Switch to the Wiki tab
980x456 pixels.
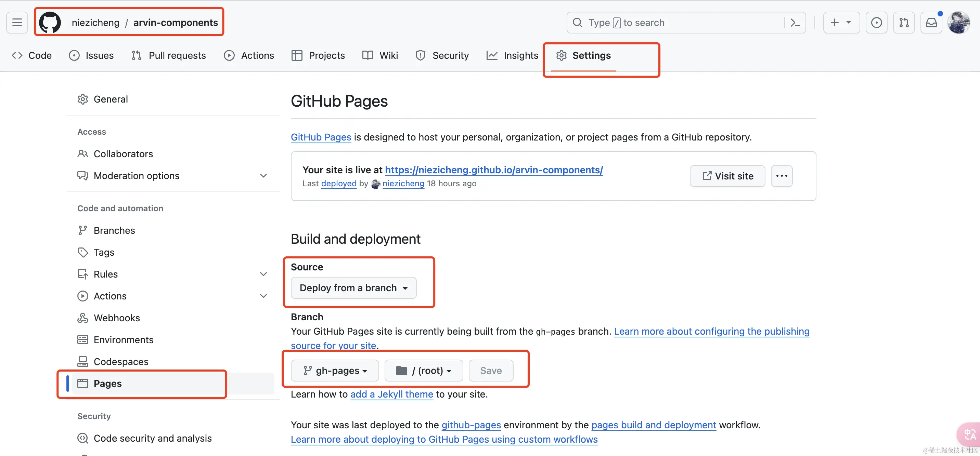point(380,55)
